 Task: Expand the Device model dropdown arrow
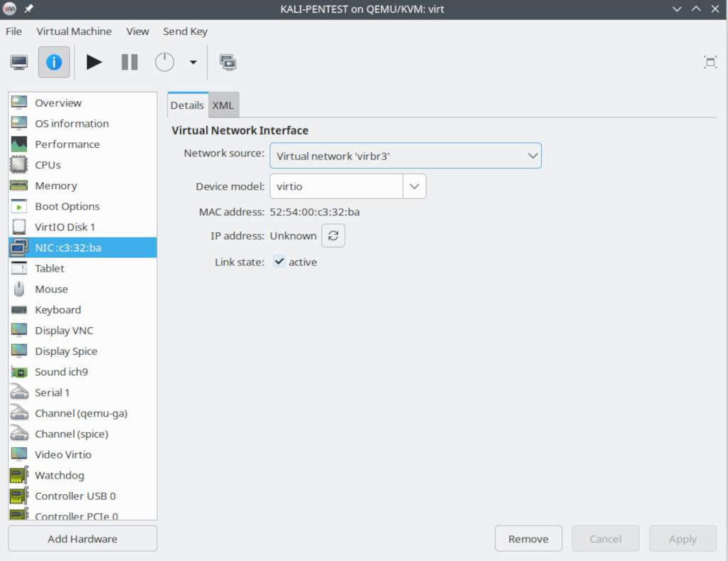tap(414, 186)
